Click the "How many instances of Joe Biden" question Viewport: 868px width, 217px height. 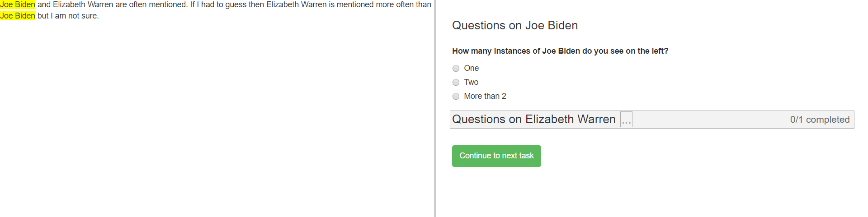[x=560, y=51]
